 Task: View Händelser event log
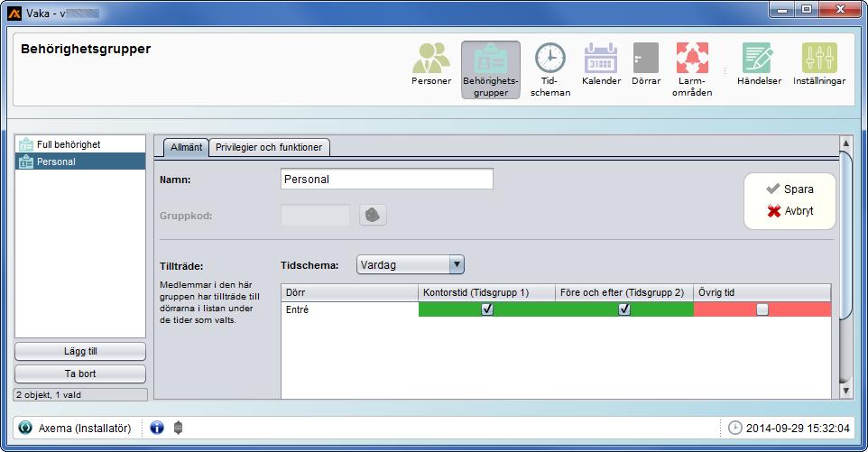(x=759, y=64)
